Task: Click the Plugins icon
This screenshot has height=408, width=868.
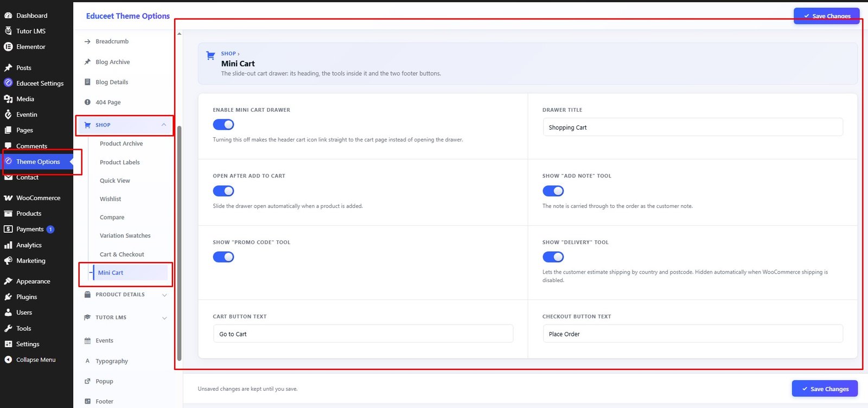Action: pos(8,297)
